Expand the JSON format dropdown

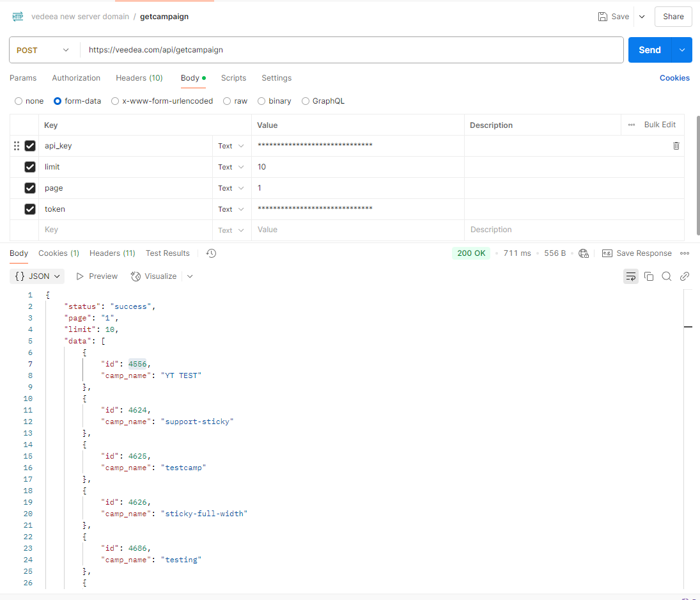pos(38,276)
